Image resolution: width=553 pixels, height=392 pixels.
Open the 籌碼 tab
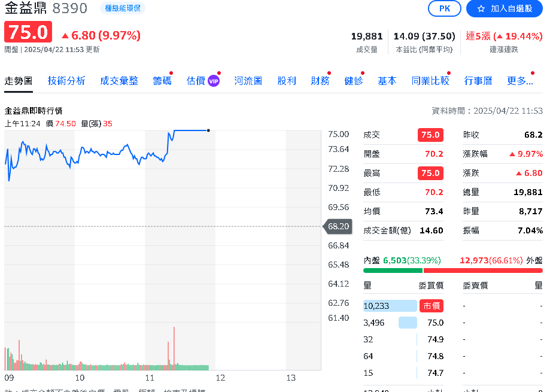point(162,81)
